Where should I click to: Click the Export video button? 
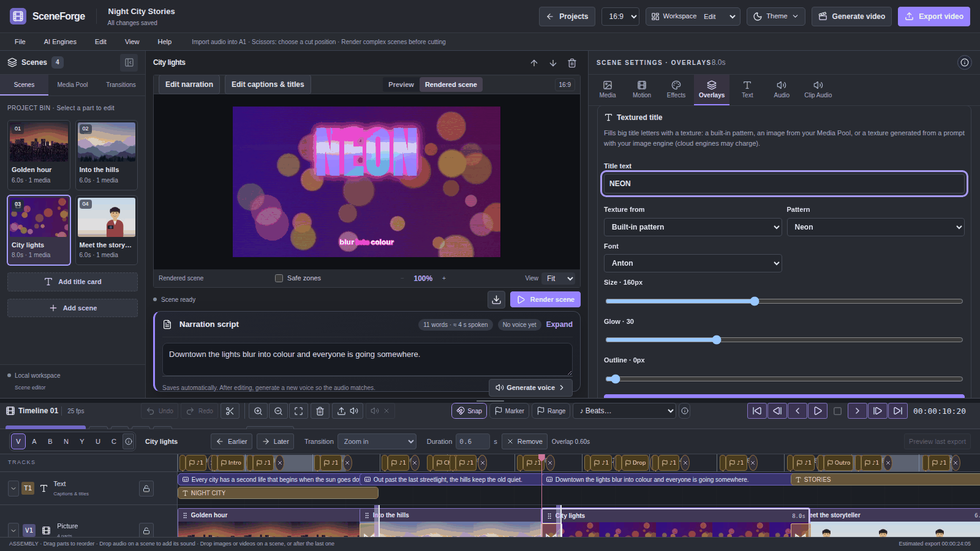pyautogui.click(x=934, y=17)
